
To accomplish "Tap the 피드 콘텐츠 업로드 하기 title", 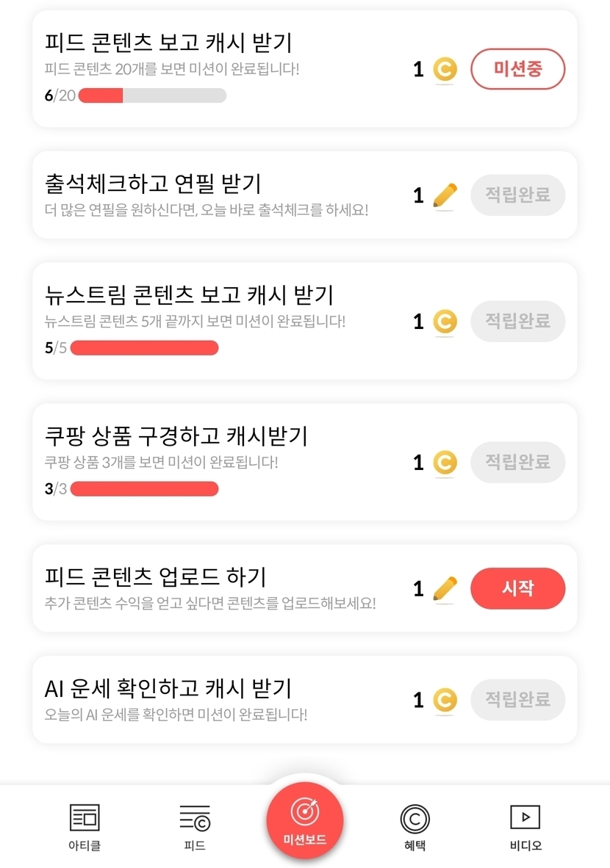I will [x=155, y=577].
